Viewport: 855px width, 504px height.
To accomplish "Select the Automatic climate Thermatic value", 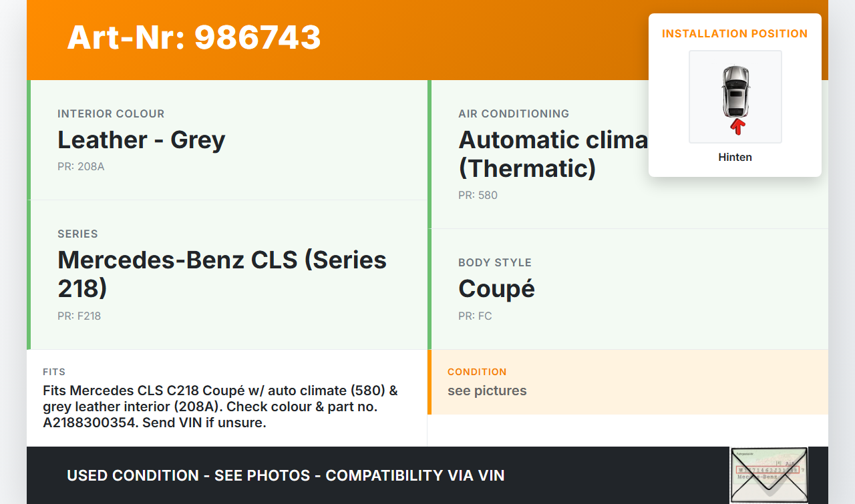I will point(553,154).
